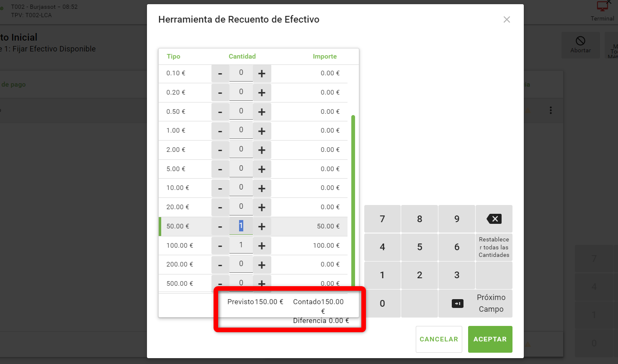This screenshot has height=364, width=618.
Task: Increase quantity of 50.00 € notes
Action: [262, 226]
